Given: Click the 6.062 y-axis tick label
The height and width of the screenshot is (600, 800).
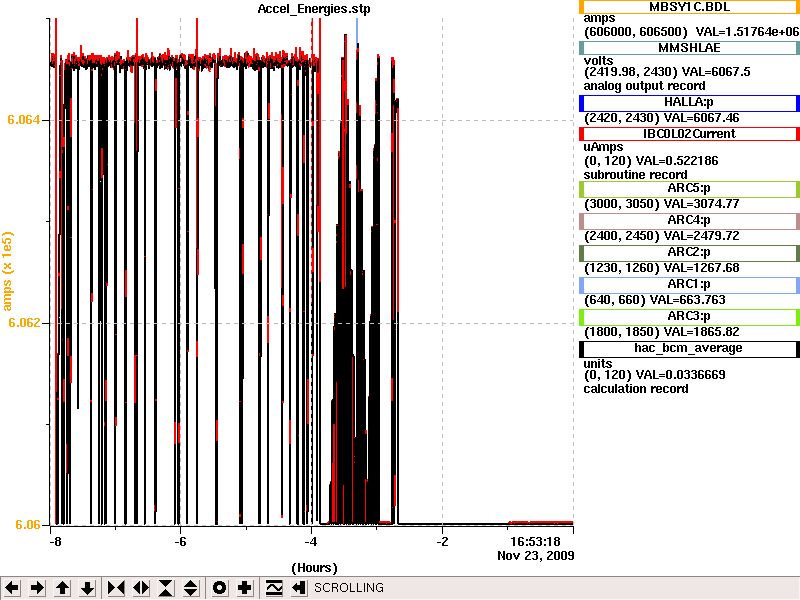Looking at the screenshot, I should coord(23,322).
